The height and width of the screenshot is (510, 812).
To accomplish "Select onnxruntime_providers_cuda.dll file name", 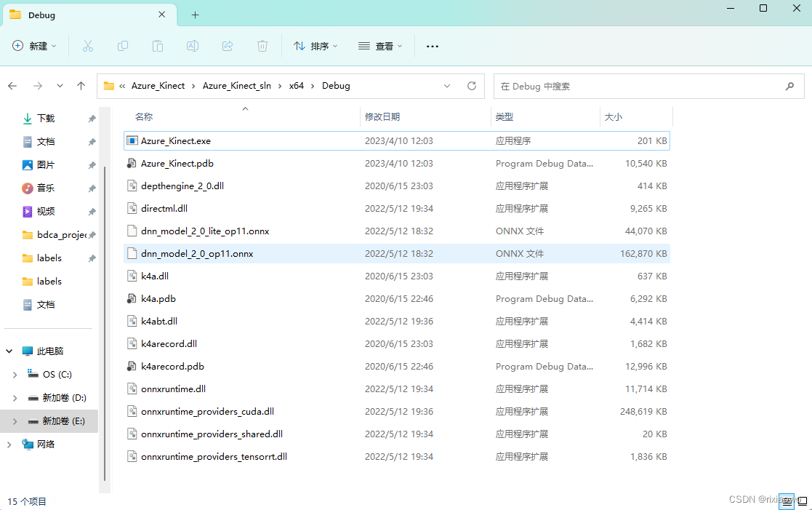I will (x=207, y=412).
